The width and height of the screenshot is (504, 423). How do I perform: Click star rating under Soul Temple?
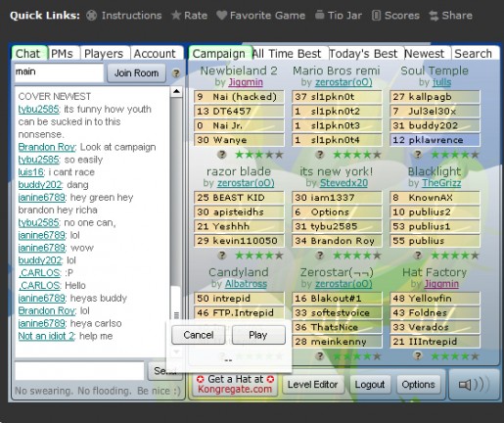(x=455, y=155)
